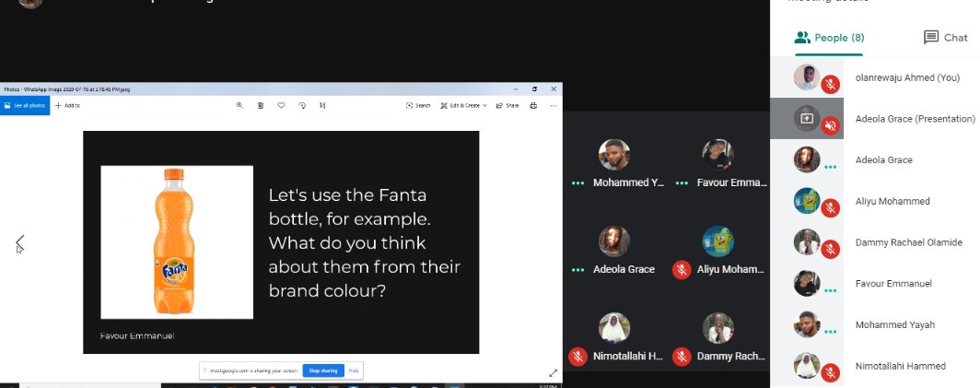The width and height of the screenshot is (980, 388).
Task: Click audio dots indicator on Adeola Grace tile
Action: click(x=578, y=270)
